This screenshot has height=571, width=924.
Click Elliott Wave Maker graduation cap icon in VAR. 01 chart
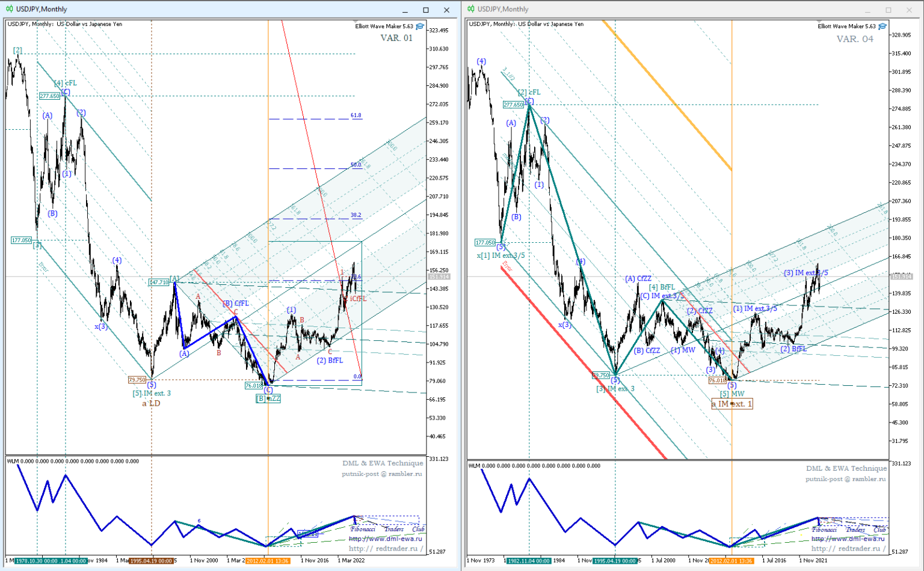tap(420, 26)
